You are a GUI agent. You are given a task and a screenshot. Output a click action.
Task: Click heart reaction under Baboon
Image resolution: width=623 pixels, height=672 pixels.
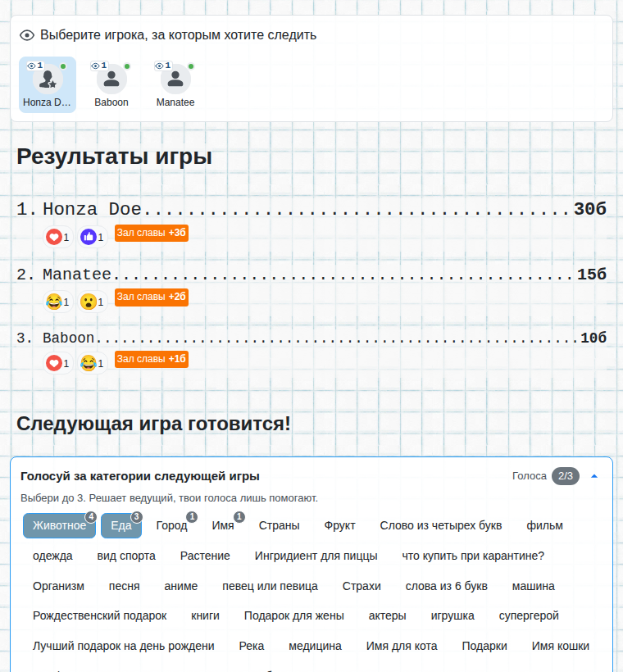pyautogui.click(x=58, y=363)
